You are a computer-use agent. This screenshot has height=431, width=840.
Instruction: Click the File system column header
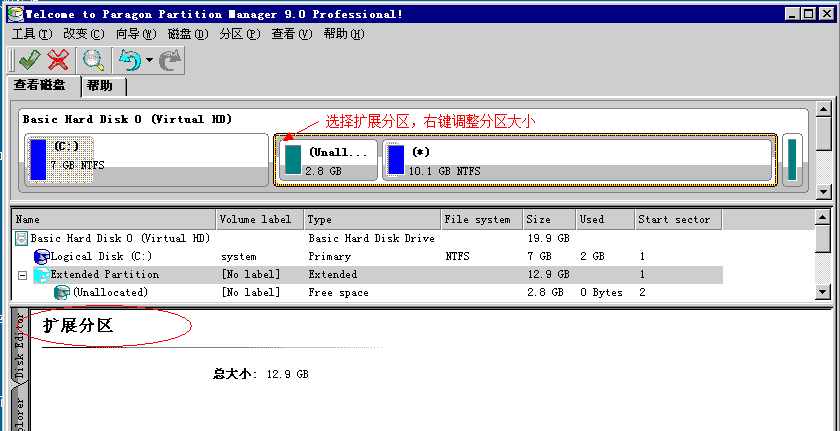pos(480,219)
